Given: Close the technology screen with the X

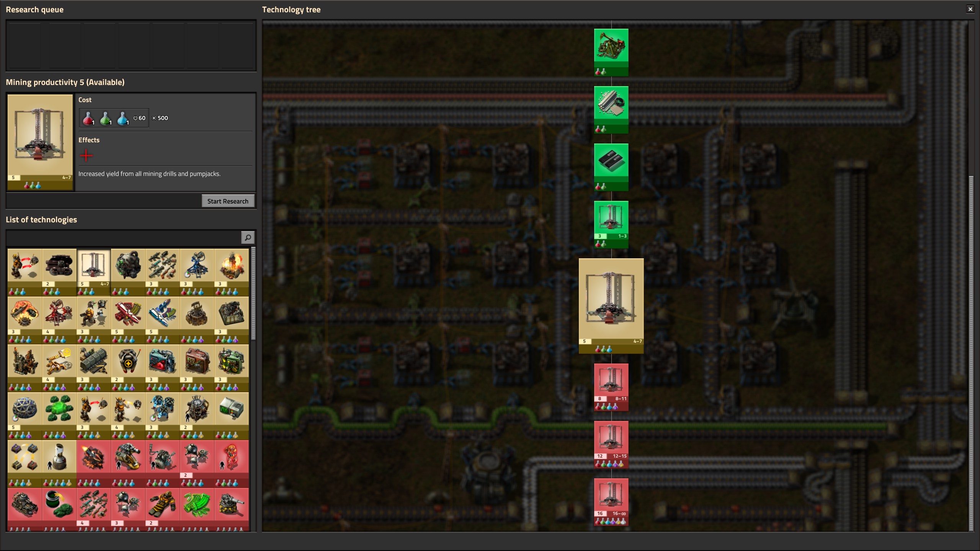Looking at the screenshot, I should tap(970, 9).
